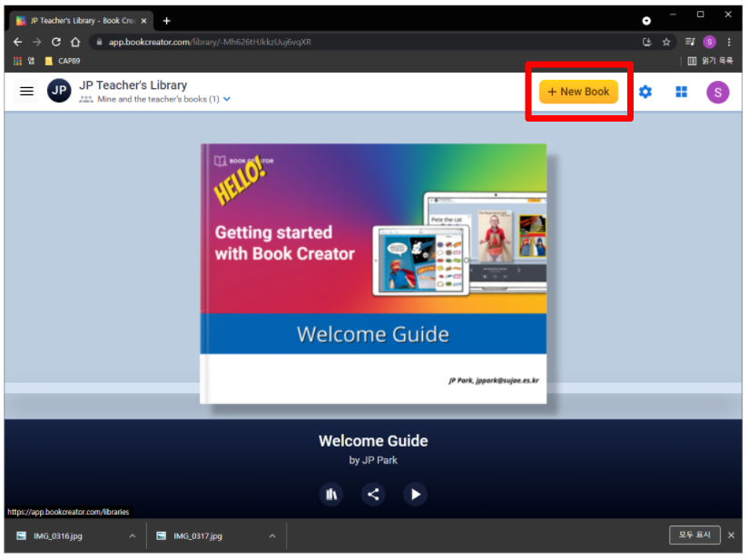Create a New Book
Image resolution: width=748 pixels, height=560 pixels.
click(x=578, y=92)
